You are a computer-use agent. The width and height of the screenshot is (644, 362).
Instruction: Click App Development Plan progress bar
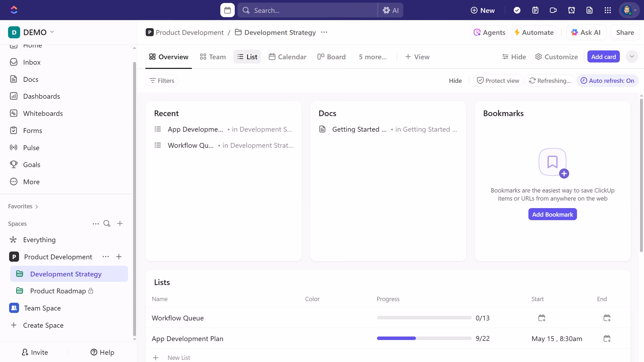(424, 338)
